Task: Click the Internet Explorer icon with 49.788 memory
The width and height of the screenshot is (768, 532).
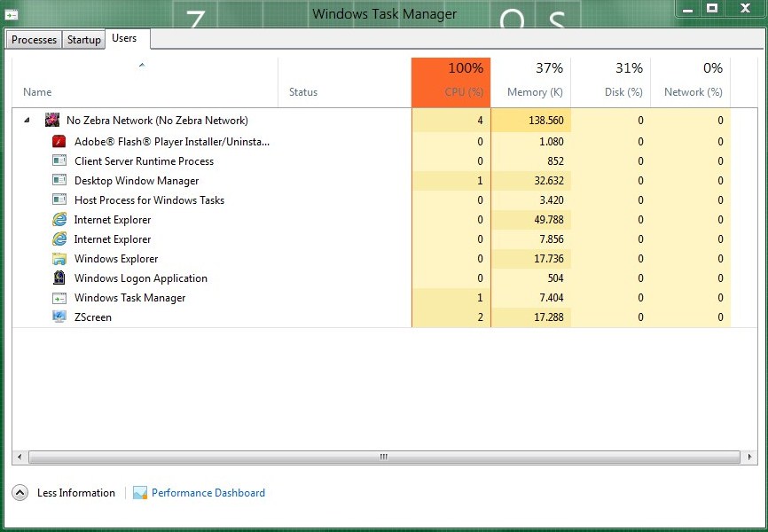Action: pyautogui.click(x=59, y=220)
